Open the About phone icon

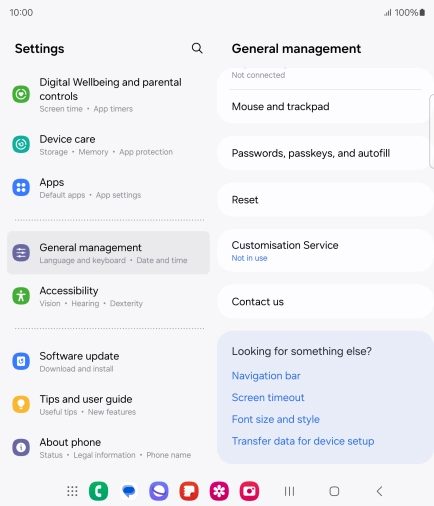pyautogui.click(x=21, y=447)
